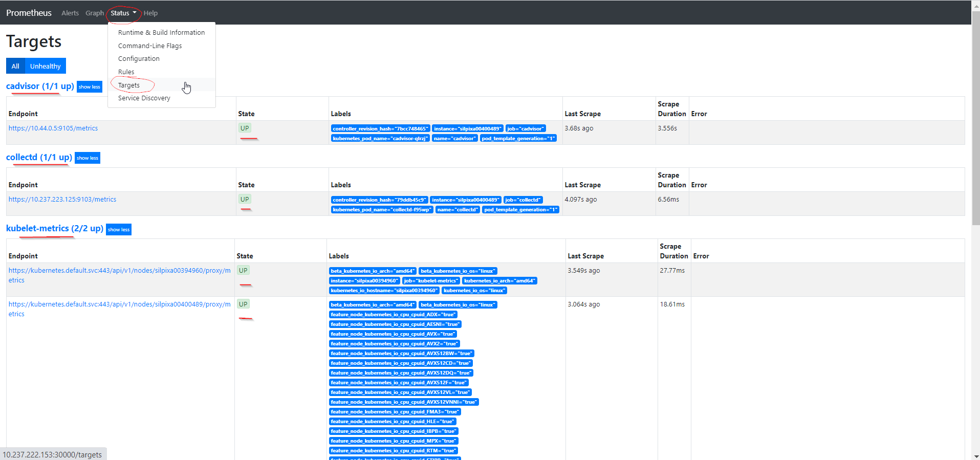Image resolution: width=980 pixels, height=460 pixels.
Task: Click the cpu_cpuid_AESNI="true" feature label
Action: point(396,324)
